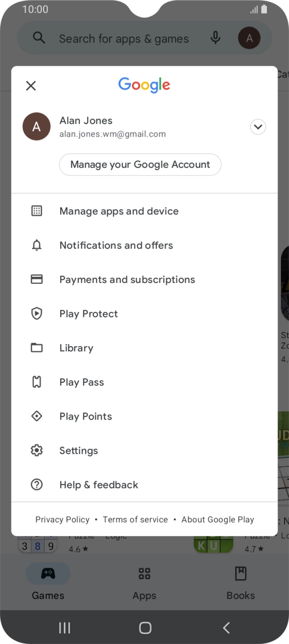Image resolution: width=289 pixels, height=644 pixels.
Task: Expand the account switcher chevron
Action: tap(258, 127)
